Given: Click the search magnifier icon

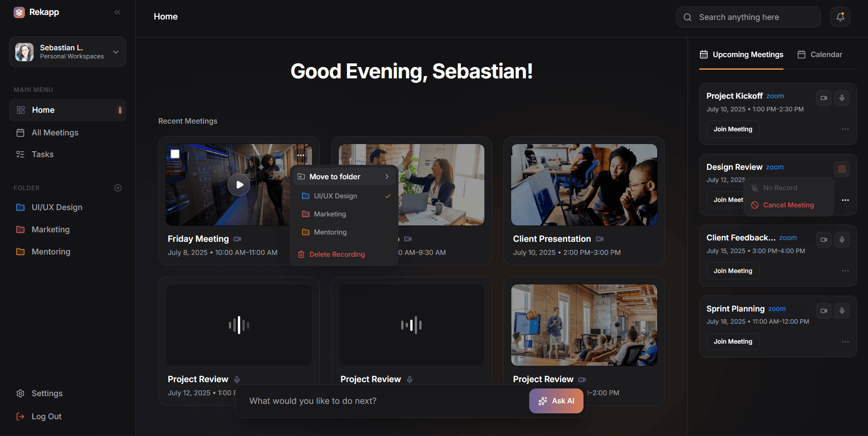Looking at the screenshot, I should tap(688, 17).
